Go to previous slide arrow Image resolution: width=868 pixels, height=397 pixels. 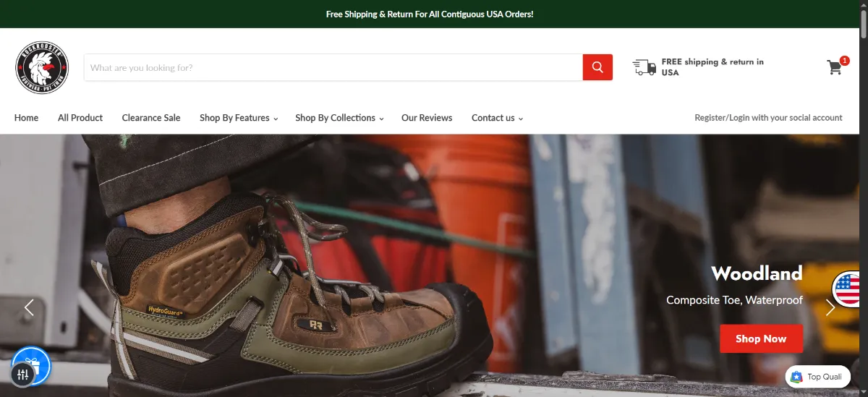tap(29, 307)
